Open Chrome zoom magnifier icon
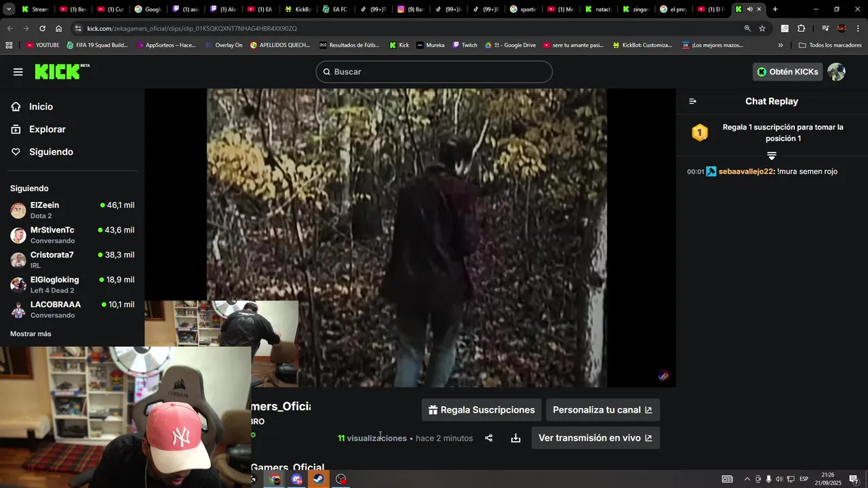Viewport: 868px width, 488px height. (x=747, y=28)
